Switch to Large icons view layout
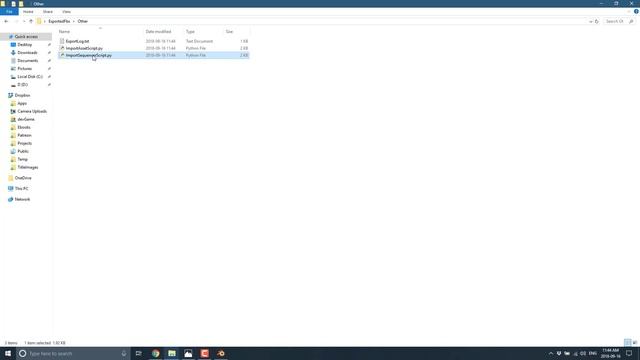The height and width of the screenshot is (360, 640). pyautogui.click(x=635, y=342)
